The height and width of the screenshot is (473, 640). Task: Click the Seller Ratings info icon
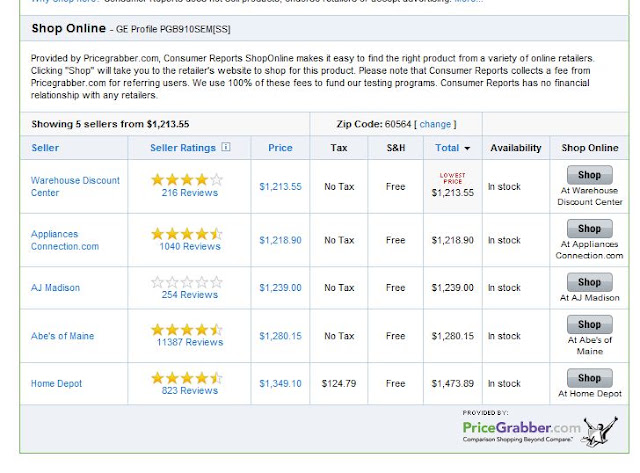[226, 147]
